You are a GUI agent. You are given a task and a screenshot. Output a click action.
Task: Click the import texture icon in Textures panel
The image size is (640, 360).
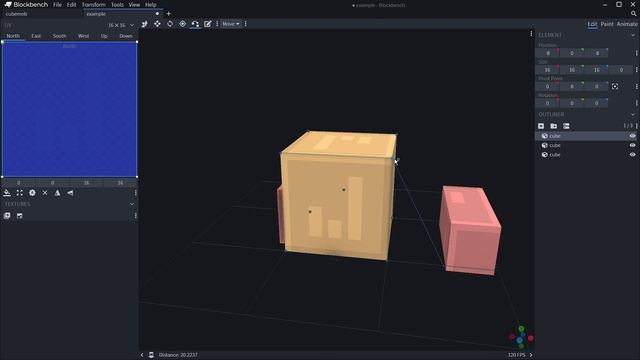pyautogui.click(x=7, y=216)
